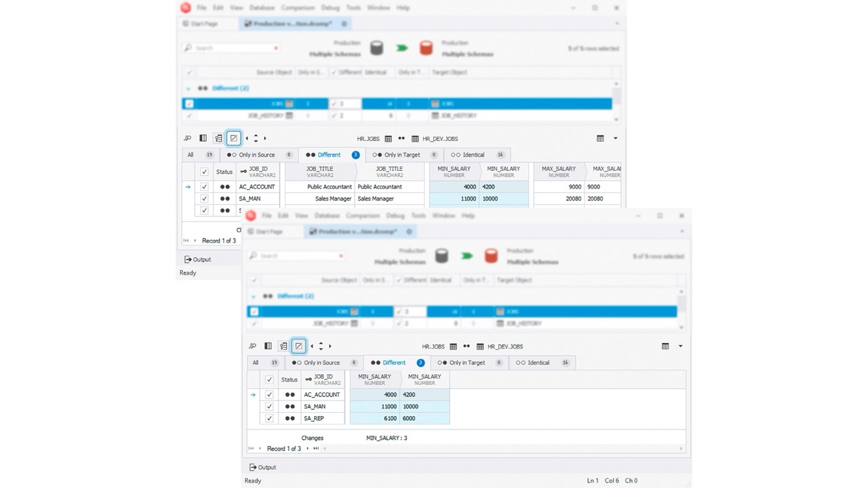Collapse the Different (2) group in the front window
Image resolution: width=868 pixels, height=488 pixels.
coord(254,296)
